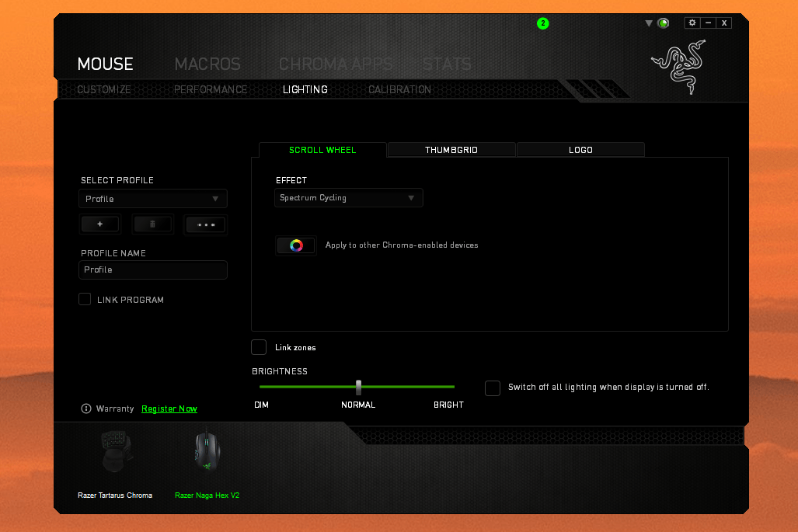Open the Calibration sub-tab
Image resolution: width=798 pixels, height=532 pixels.
pos(399,89)
